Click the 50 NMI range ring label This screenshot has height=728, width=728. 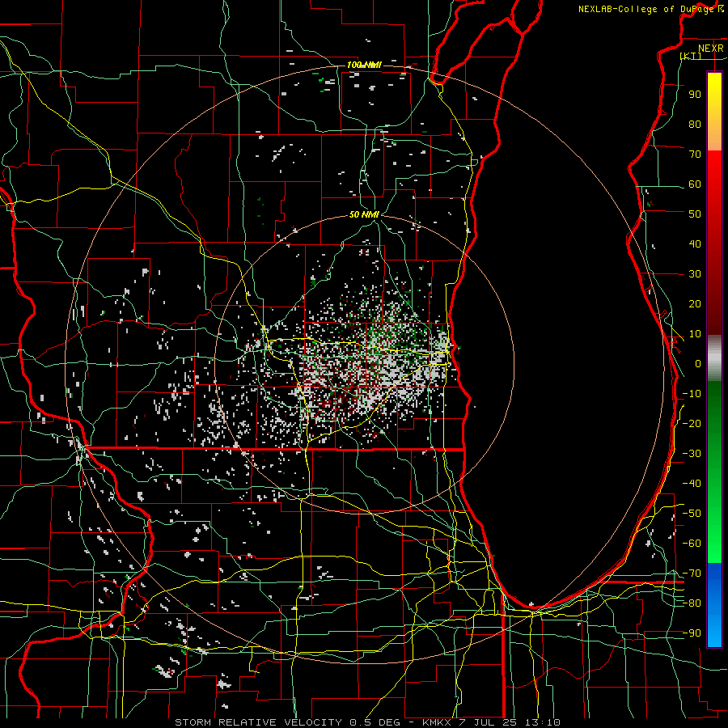364,214
